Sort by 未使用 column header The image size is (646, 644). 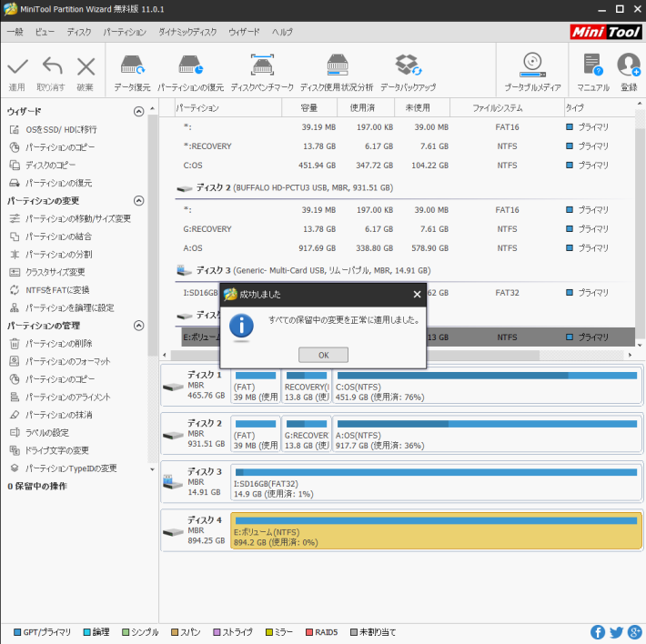[x=422, y=108]
